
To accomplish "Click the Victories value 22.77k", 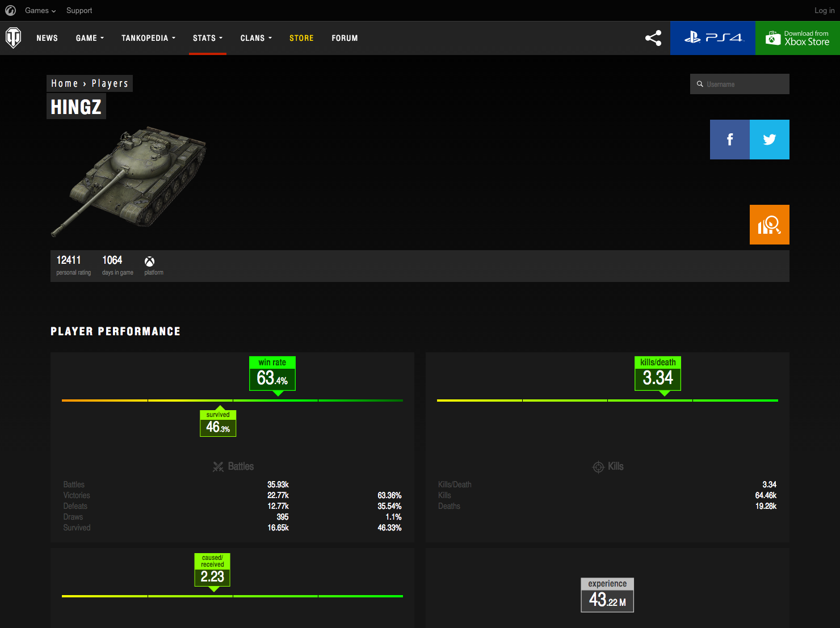I will pos(278,495).
